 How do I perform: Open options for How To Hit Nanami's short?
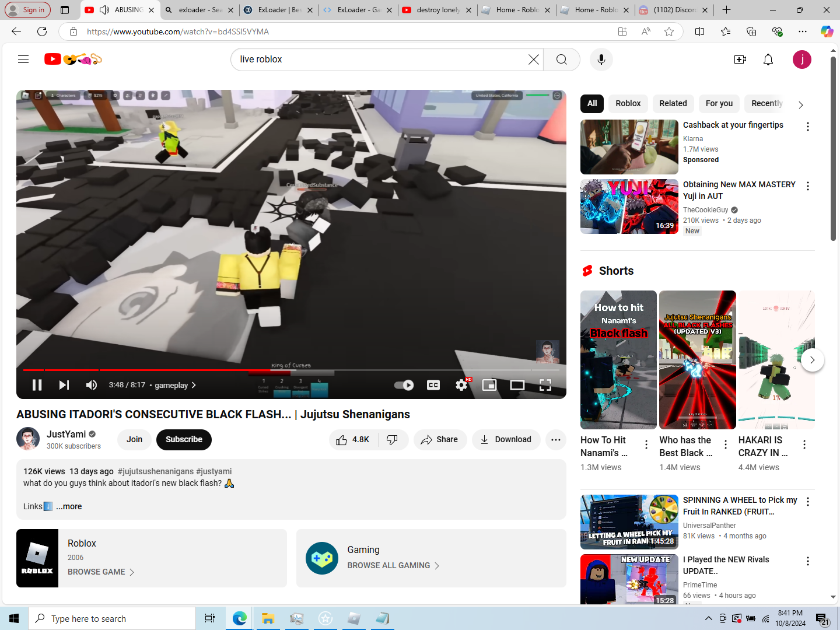[646, 444]
